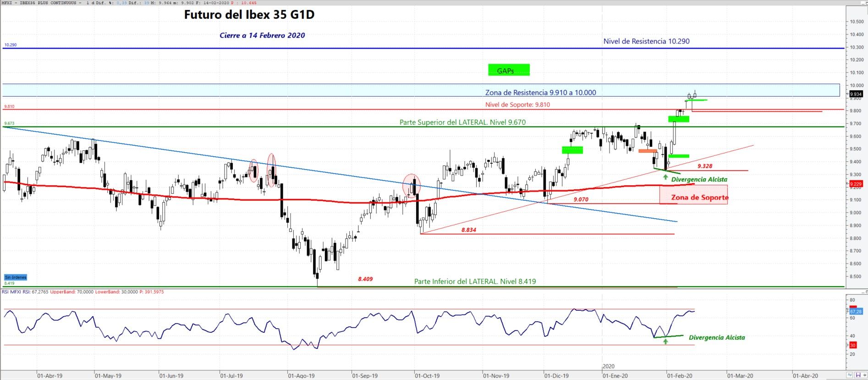This screenshot has width=868, height=380.
Task: Click the 'Nivel de Resistencia 10.290' annotation
Action: (x=646, y=41)
